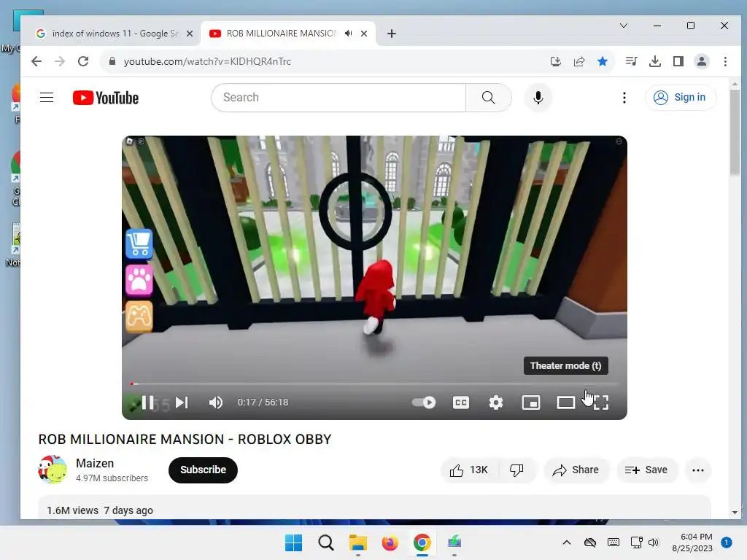Image resolution: width=747 pixels, height=560 pixels.
Task: Mute the YouTube tab audio icon
Action: point(349,34)
